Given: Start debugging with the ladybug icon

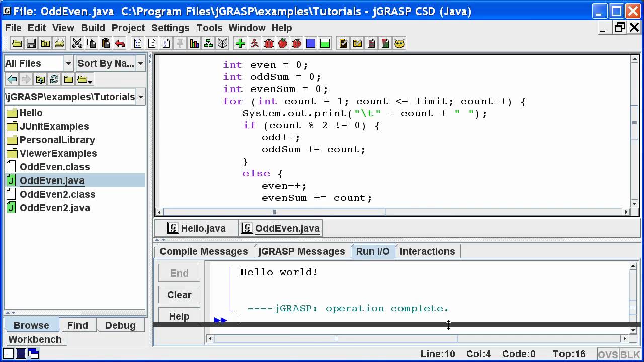Looking at the screenshot, I should 270,43.
